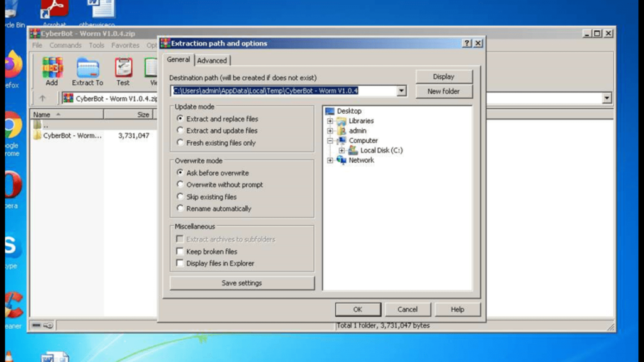Click the Desktop label in folder tree
Screen dimensions: 644x362
pyautogui.click(x=349, y=111)
